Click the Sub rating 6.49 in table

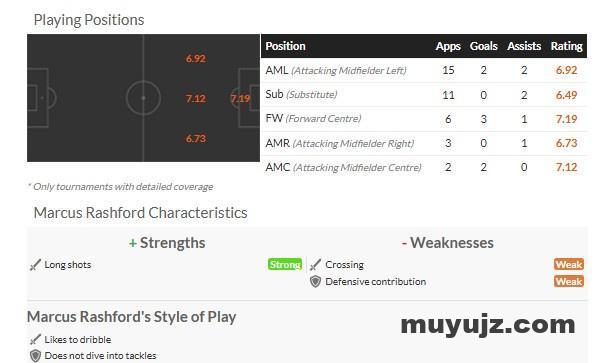point(566,95)
